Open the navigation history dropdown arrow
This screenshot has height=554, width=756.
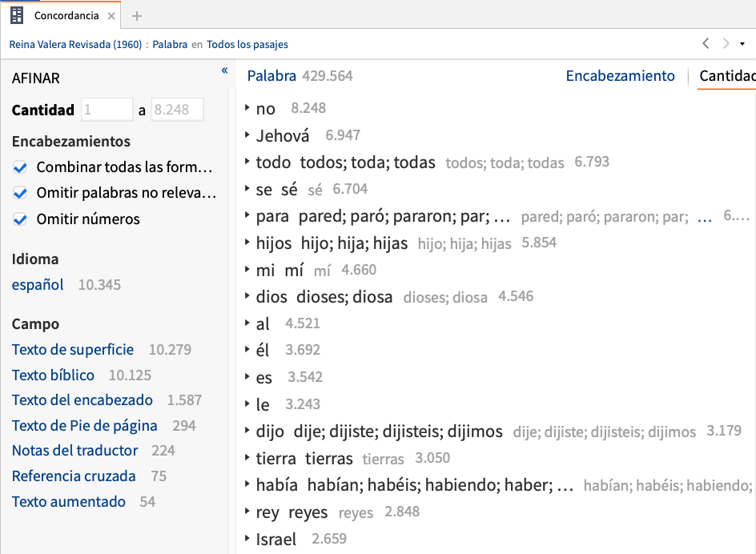[742, 44]
